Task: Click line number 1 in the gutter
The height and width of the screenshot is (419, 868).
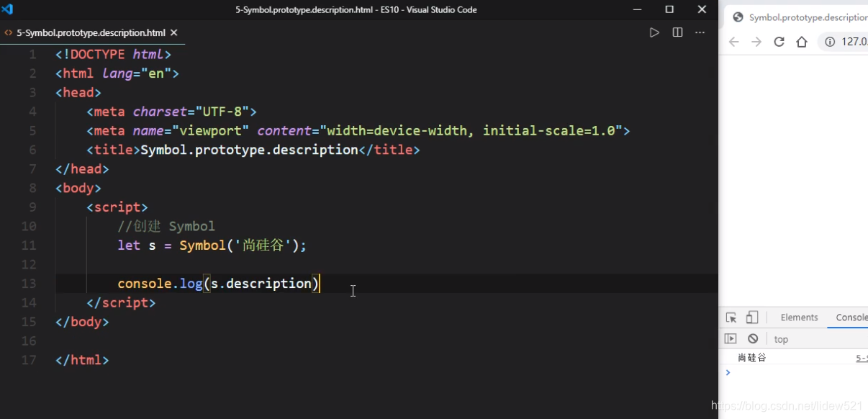Action: (32, 54)
